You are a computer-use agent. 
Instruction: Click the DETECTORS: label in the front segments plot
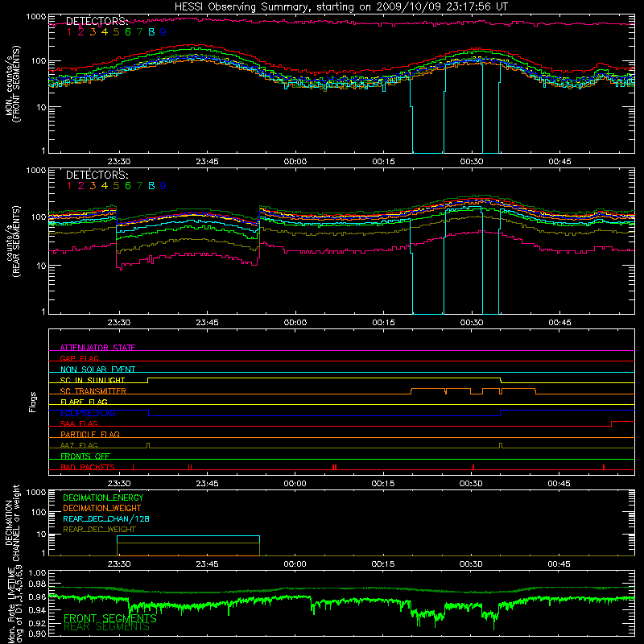click(97, 21)
